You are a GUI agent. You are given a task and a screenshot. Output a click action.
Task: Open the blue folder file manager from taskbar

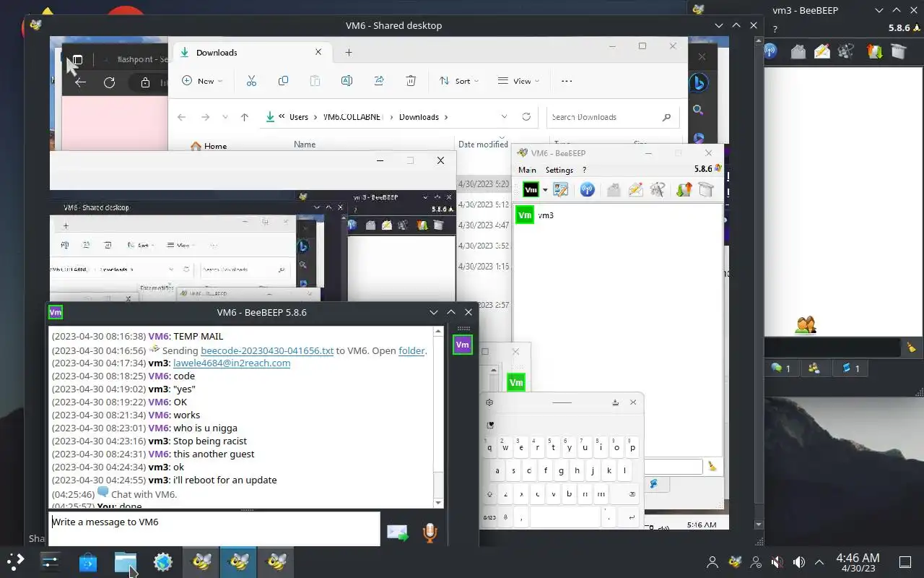(125, 562)
